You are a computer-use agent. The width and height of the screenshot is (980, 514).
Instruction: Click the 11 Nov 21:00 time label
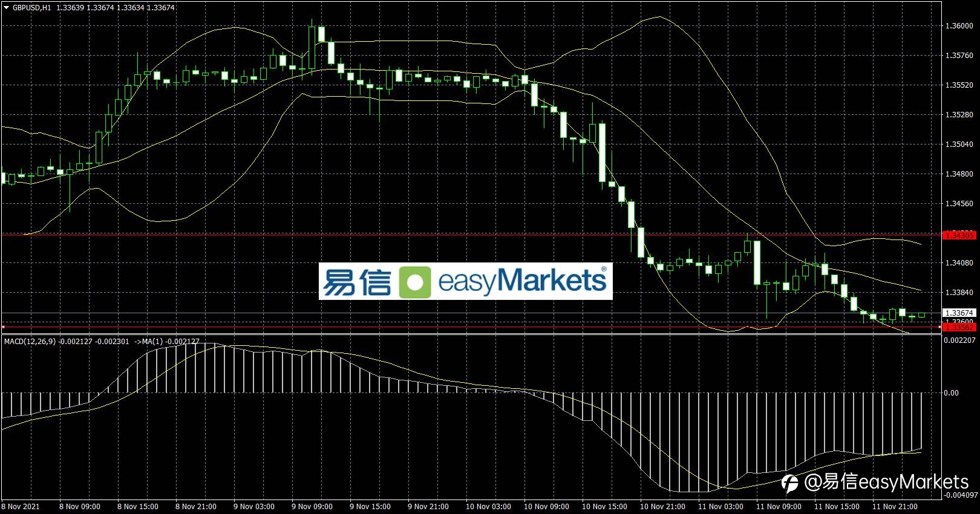point(895,507)
